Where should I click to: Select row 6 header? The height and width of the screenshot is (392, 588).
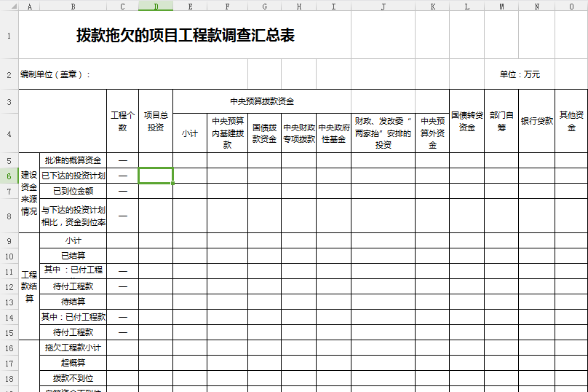9,176
